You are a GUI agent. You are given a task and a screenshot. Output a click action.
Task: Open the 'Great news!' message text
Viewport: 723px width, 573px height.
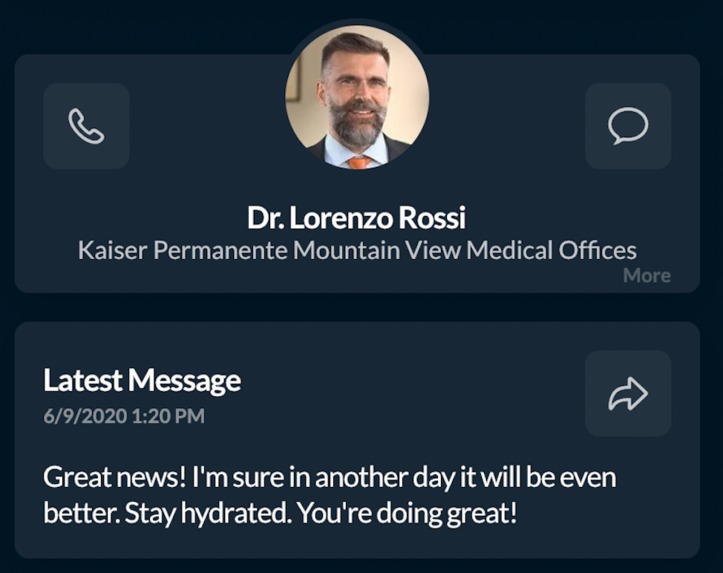329,495
